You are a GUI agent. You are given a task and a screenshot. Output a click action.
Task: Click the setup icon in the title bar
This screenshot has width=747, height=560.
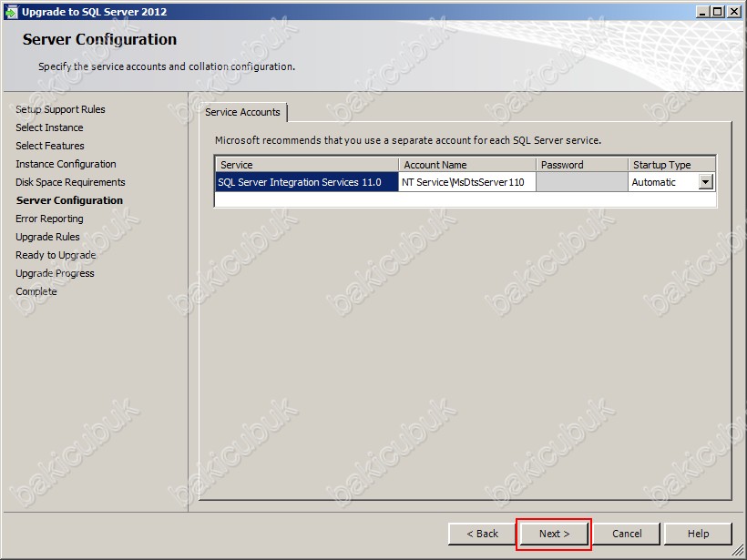coord(11,12)
